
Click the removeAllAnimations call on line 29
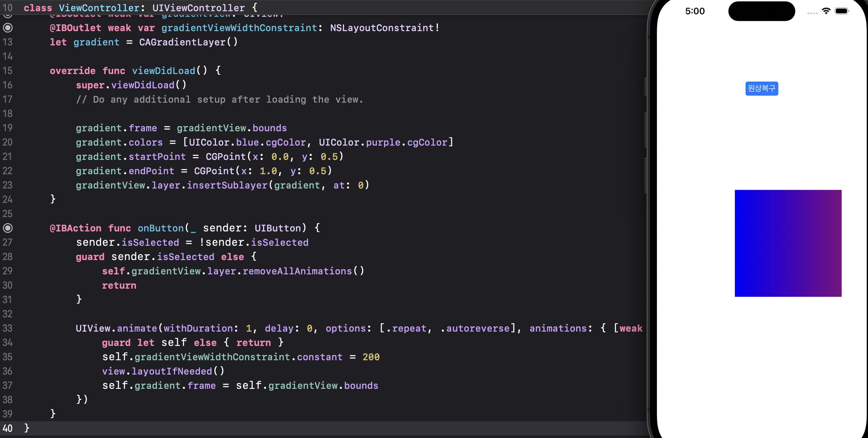pyautogui.click(x=297, y=271)
